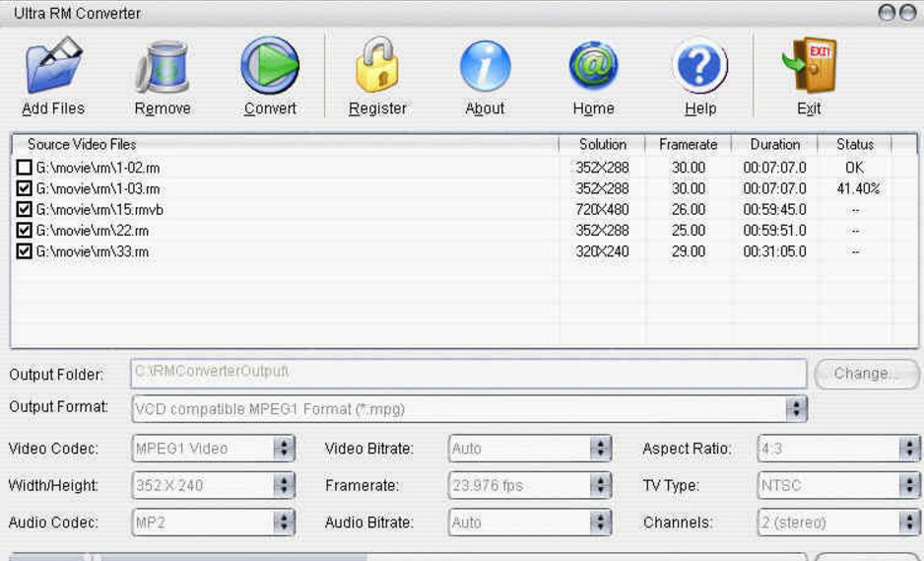Toggle the checkbox for 33.rm

point(25,251)
